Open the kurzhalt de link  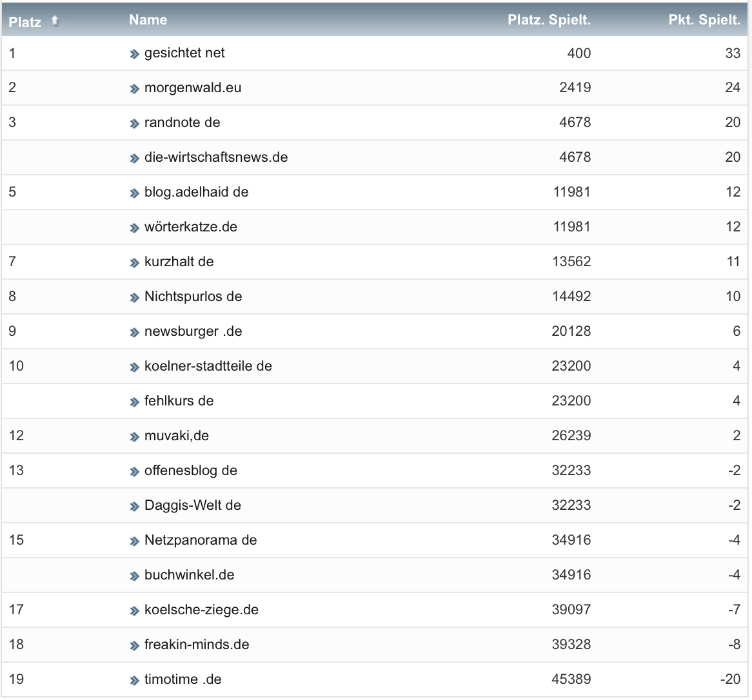179,262
